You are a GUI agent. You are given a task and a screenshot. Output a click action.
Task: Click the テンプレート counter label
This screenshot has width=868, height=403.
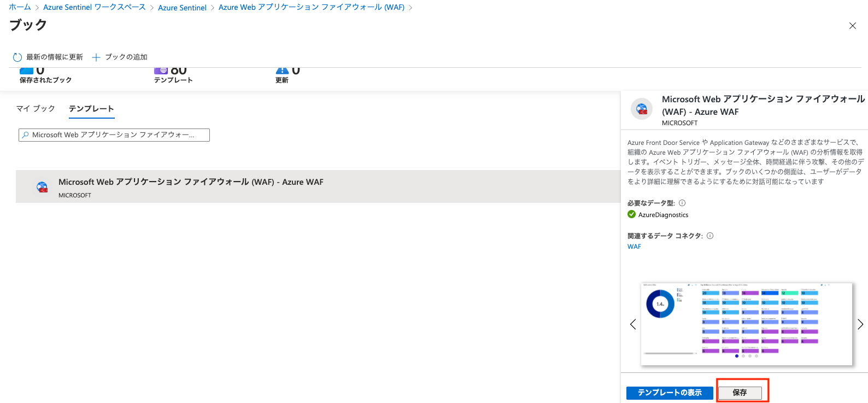(173, 80)
